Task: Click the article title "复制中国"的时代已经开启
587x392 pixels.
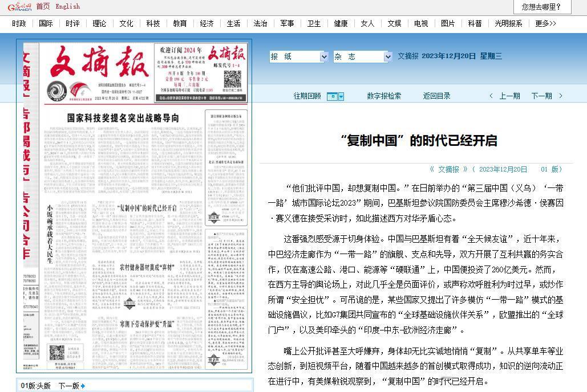Action: coord(419,141)
